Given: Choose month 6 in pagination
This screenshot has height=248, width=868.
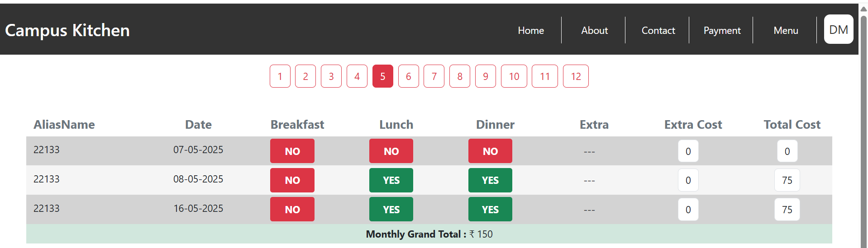Looking at the screenshot, I should (408, 76).
